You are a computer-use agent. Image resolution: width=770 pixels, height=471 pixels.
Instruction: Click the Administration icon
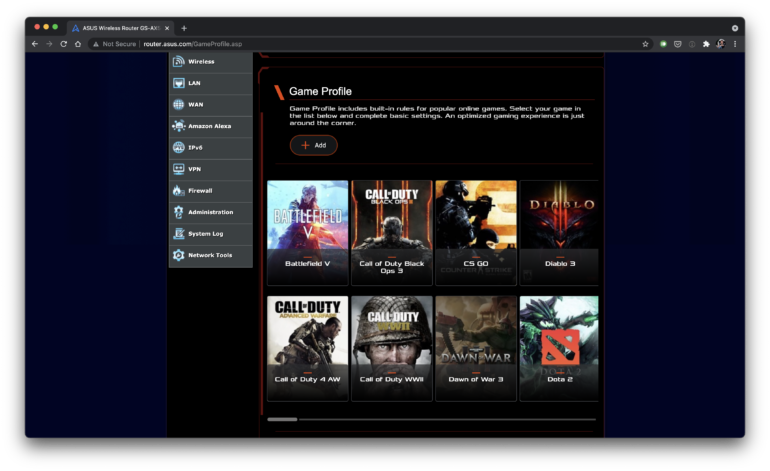(179, 212)
